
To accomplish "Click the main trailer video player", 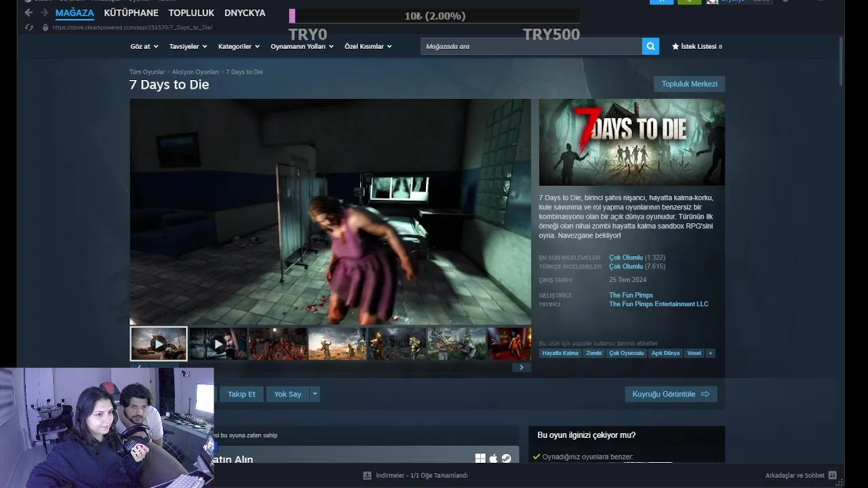I will [330, 212].
